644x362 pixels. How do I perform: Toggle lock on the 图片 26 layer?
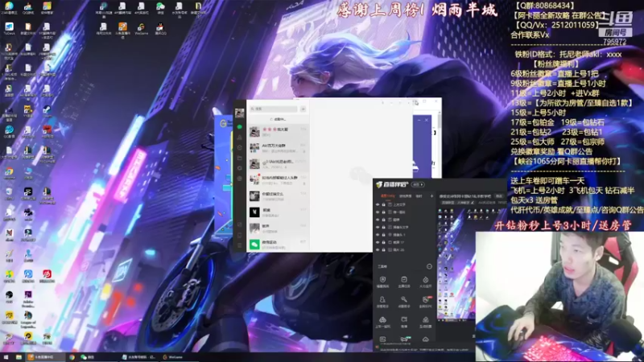[x=384, y=249]
